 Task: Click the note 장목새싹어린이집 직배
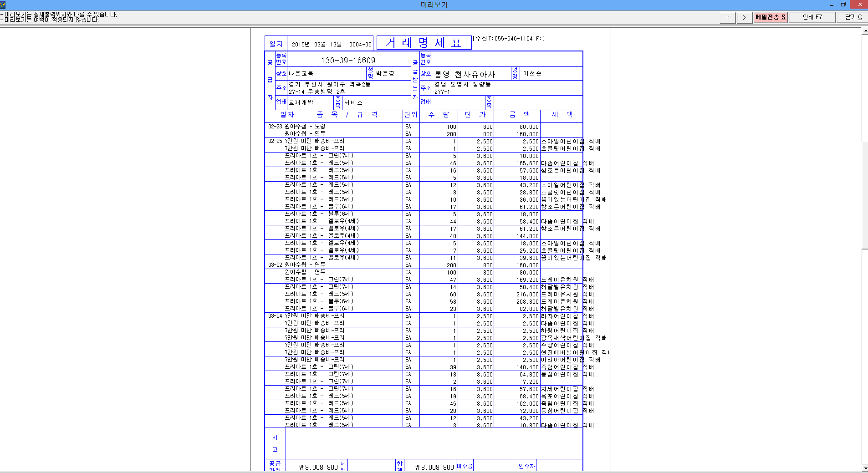(574, 338)
